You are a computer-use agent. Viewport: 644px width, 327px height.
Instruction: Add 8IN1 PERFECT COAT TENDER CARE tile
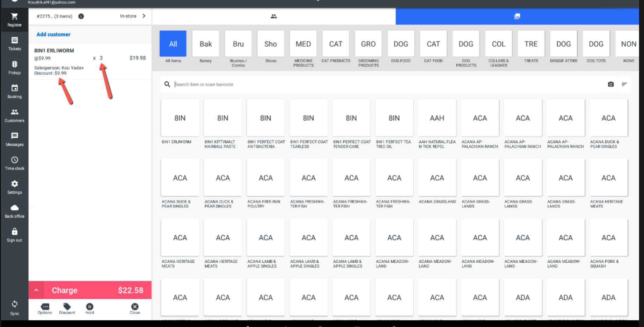(351, 118)
